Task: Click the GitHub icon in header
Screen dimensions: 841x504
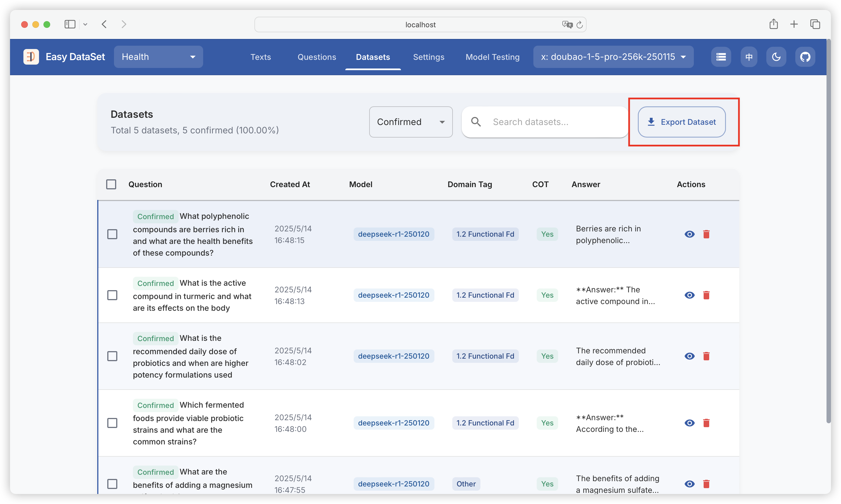Action: (805, 57)
